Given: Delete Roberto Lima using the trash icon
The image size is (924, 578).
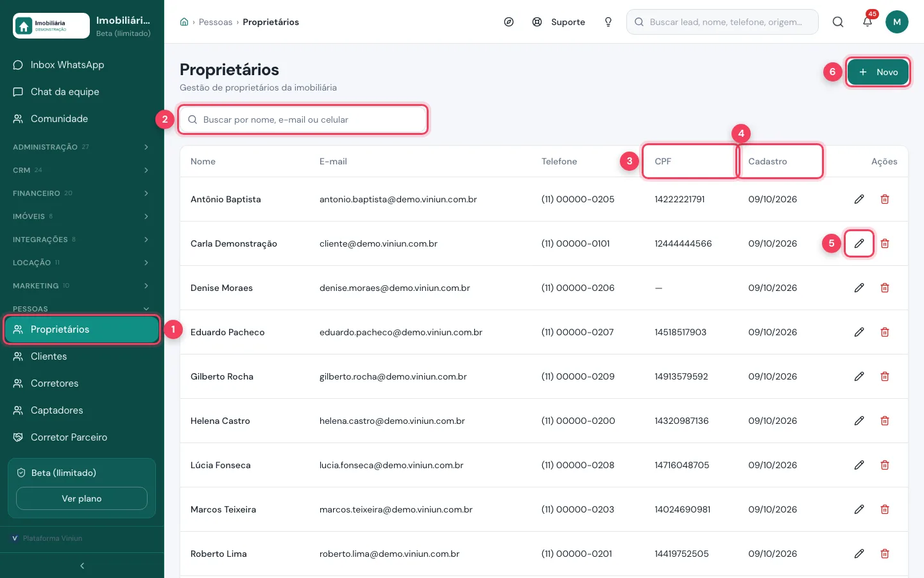Looking at the screenshot, I should pyautogui.click(x=885, y=554).
